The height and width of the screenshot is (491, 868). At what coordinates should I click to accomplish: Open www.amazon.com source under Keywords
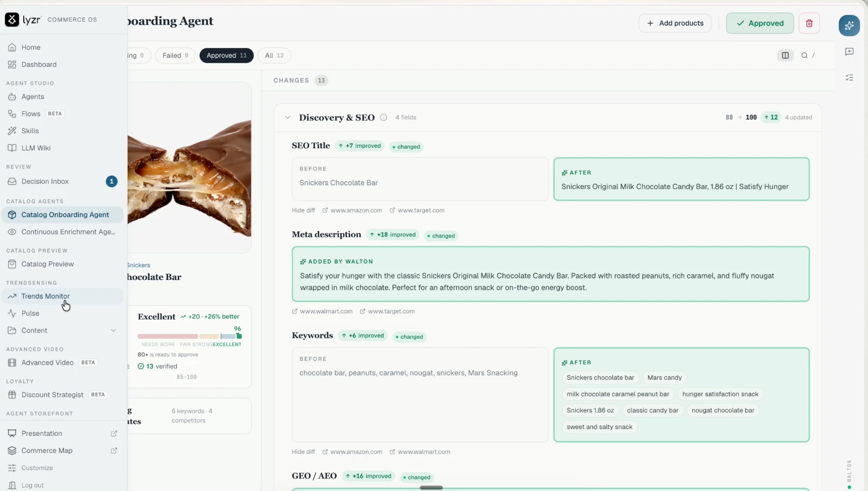[352, 452]
